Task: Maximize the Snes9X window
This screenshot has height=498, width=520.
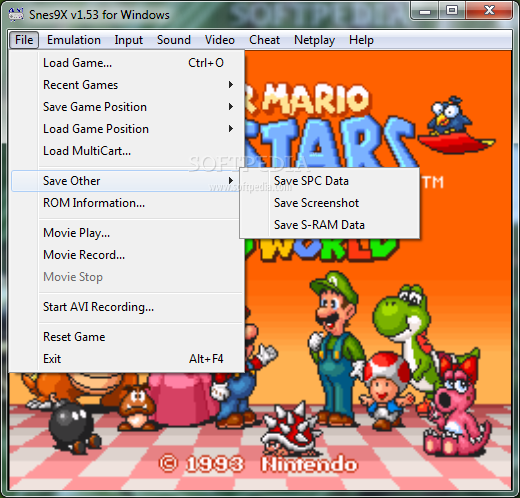Action: click(452, 11)
